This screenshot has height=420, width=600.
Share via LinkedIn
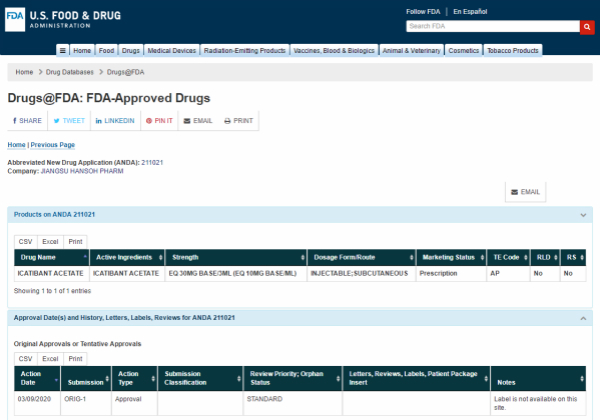tap(115, 120)
